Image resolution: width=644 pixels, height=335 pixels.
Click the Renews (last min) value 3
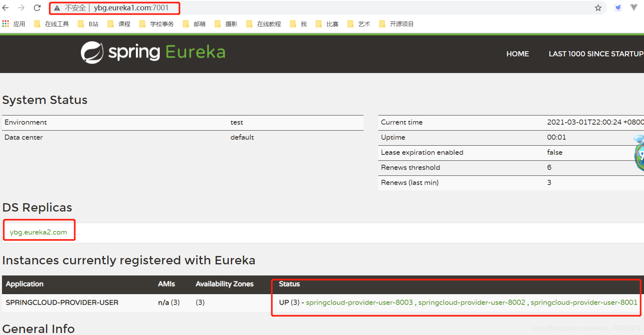click(x=549, y=183)
